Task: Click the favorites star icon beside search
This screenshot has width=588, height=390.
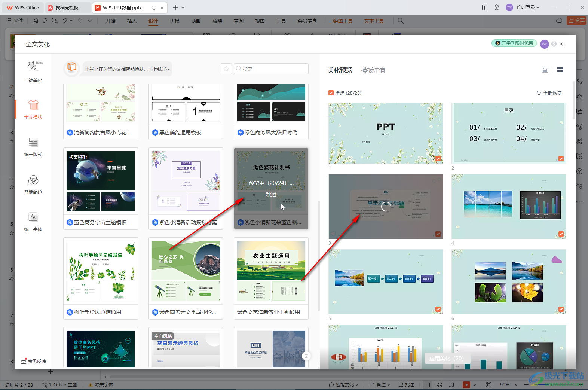Action: (226, 69)
